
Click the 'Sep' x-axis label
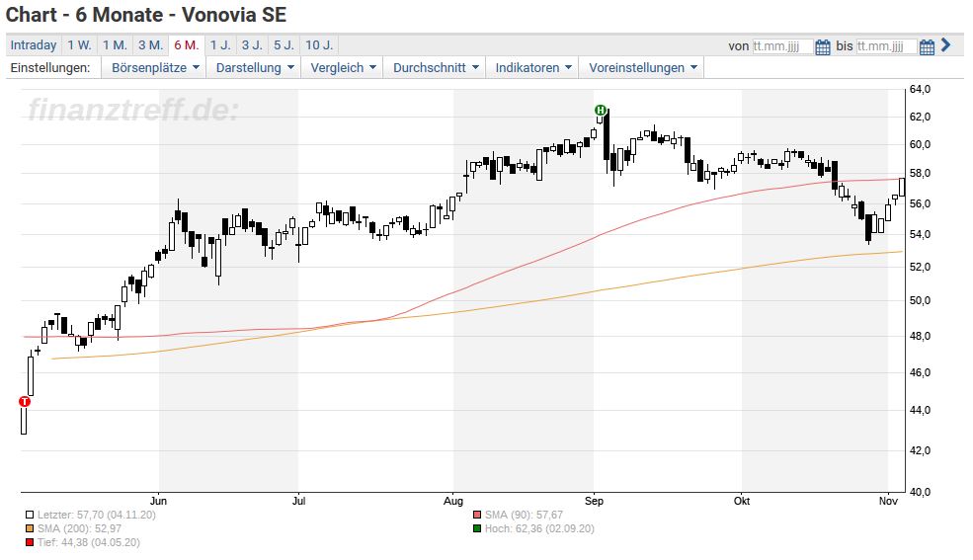[x=594, y=501]
